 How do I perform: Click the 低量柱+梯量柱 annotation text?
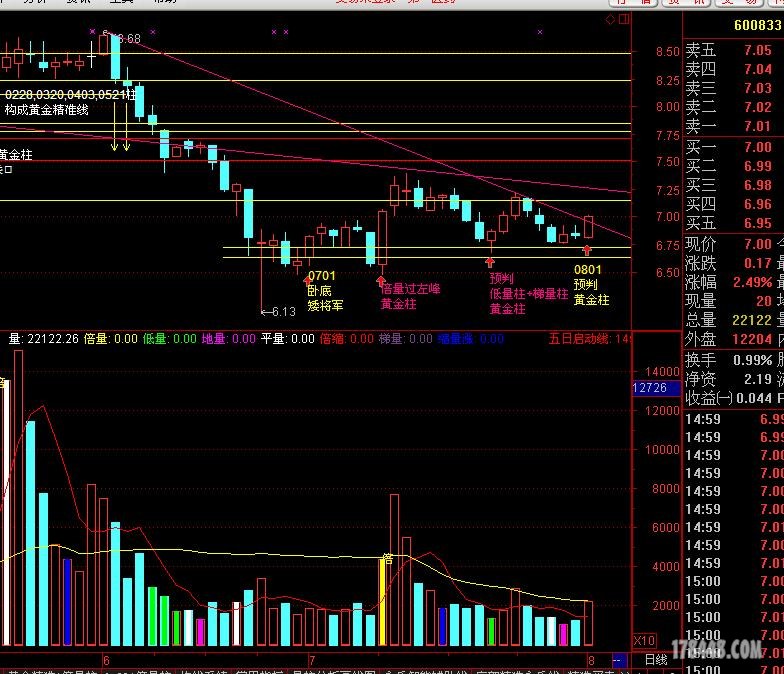(x=528, y=294)
